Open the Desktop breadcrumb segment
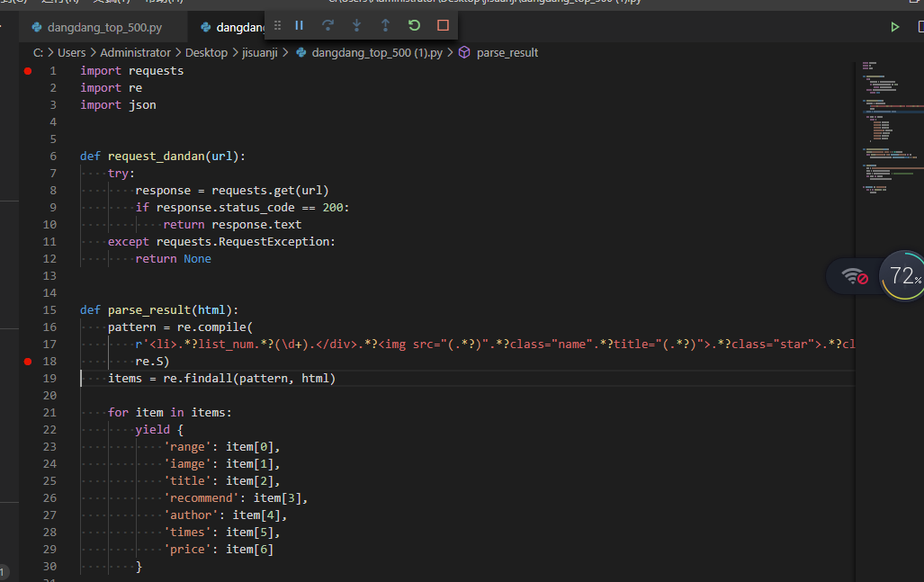The image size is (924, 582). (x=206, y=52)
